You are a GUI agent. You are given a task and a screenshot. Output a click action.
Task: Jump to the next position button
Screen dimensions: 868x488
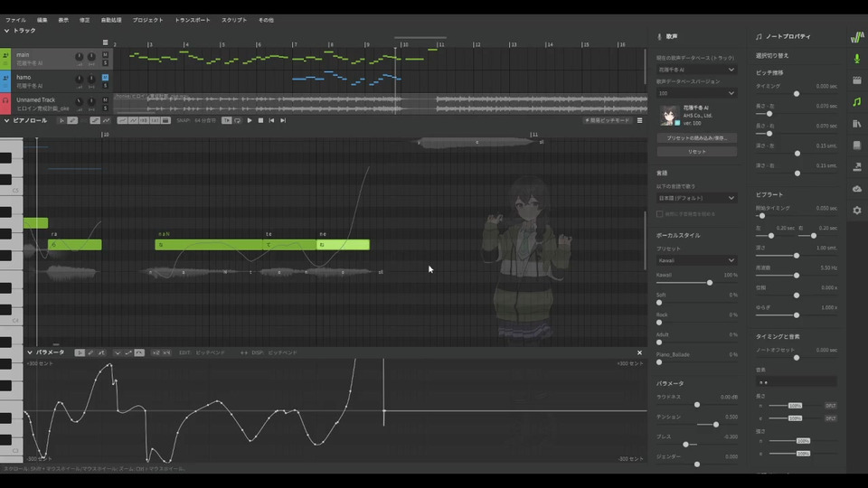(283, 120)
